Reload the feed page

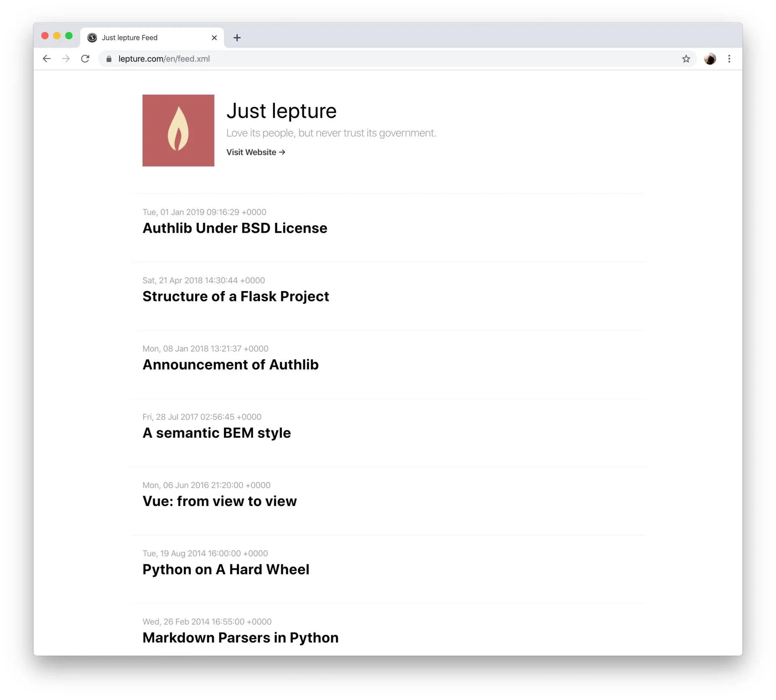pyautogui.click(x=85, y=59)
